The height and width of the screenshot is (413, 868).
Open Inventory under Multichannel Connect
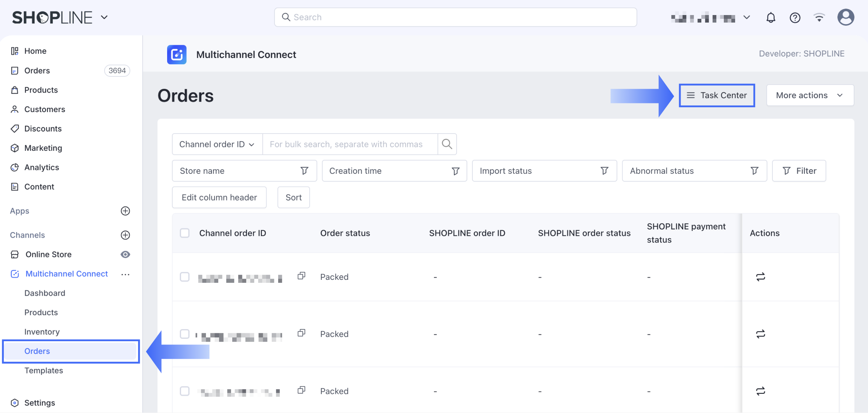(42, 332)
